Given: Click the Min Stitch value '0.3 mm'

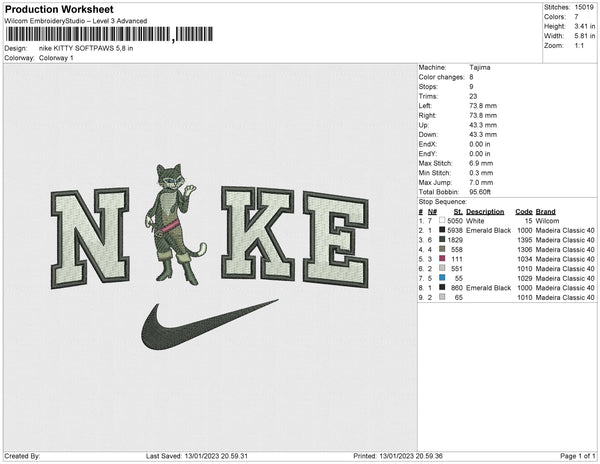Looking at the screenshot, I should pyautogui.click(x=481, y=173).
